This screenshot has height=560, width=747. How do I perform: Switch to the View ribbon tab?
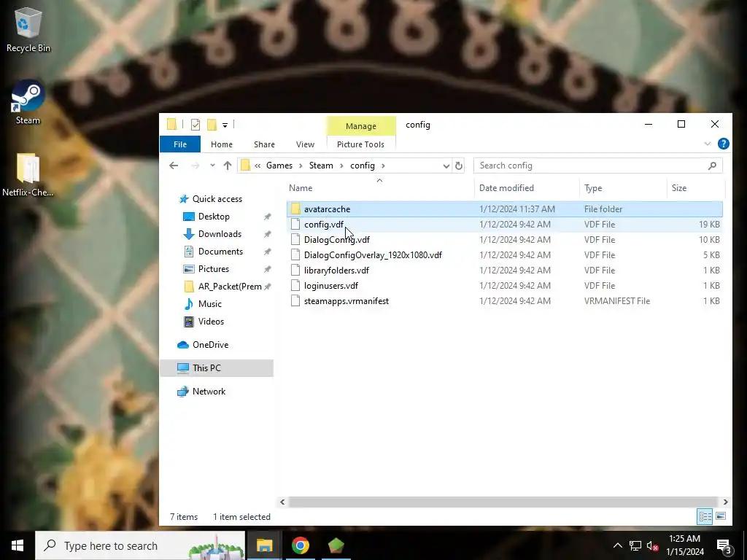[x=305, y=144]
